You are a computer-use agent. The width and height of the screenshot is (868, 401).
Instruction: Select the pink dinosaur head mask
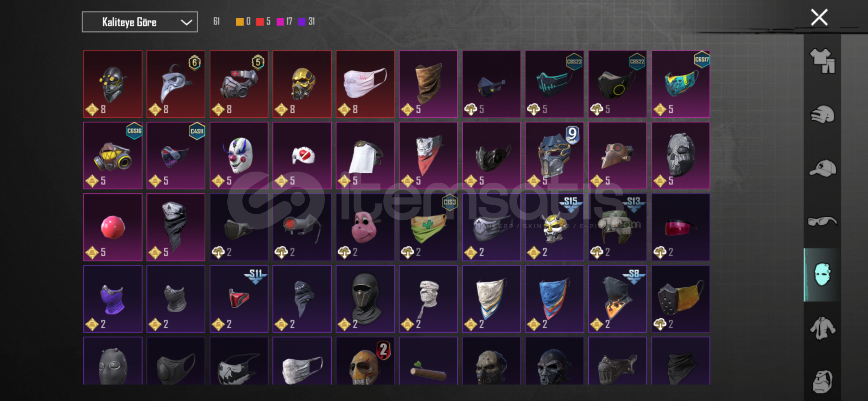click(x=365, y=227)
